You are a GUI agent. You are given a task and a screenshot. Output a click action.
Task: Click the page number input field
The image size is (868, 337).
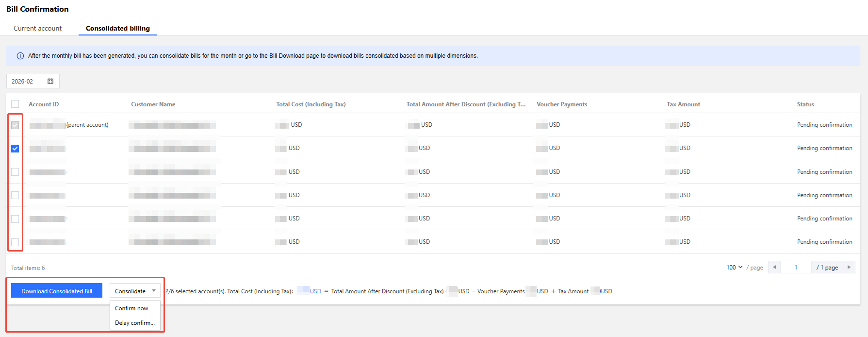pyautogui.click(x=796, y=268)
